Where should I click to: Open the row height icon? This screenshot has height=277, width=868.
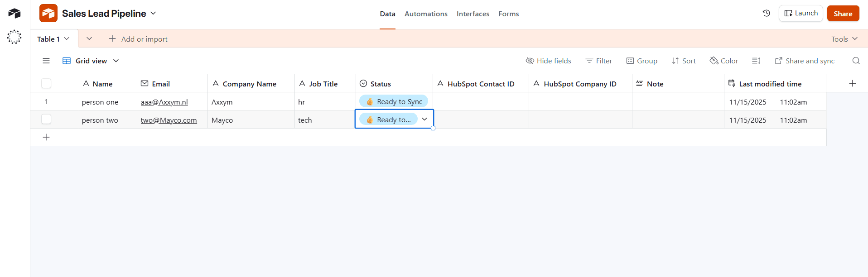pyautogui.click(x=756, y=61)
